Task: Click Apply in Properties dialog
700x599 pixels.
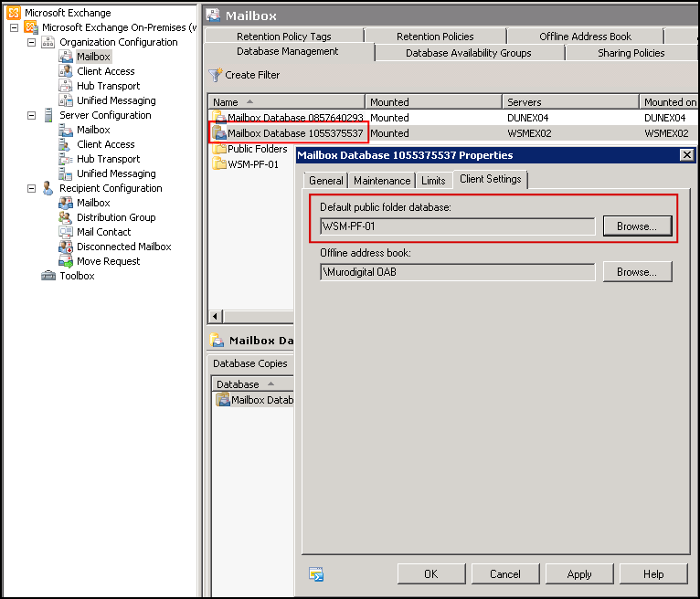Action: (x=579, y=574)
